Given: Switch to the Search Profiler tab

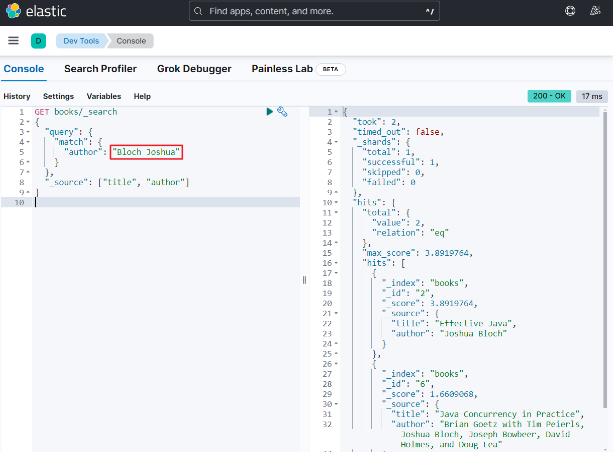Looking at the screenshot, I should click(x=100, y=69).
